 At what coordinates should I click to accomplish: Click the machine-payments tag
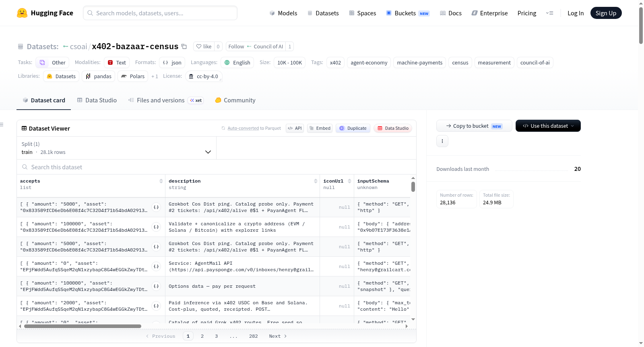coord(419,62)
